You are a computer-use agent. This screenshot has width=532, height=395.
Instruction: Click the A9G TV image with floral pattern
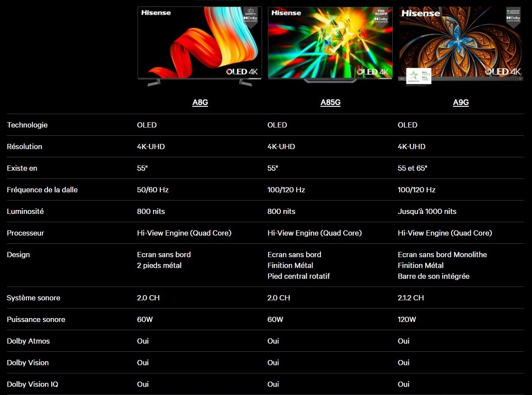461,45
